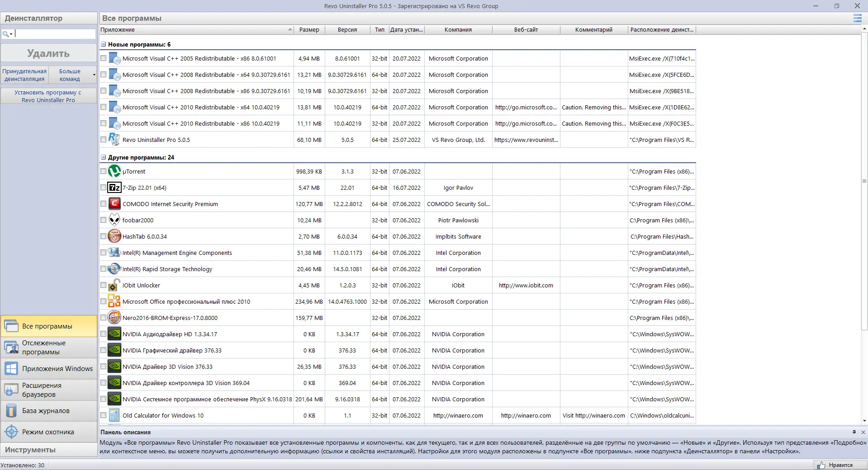Open Отслеженные программы module
Image resolution: width=868 pixels, height=470 pixels.
click(x=49, y=348)
